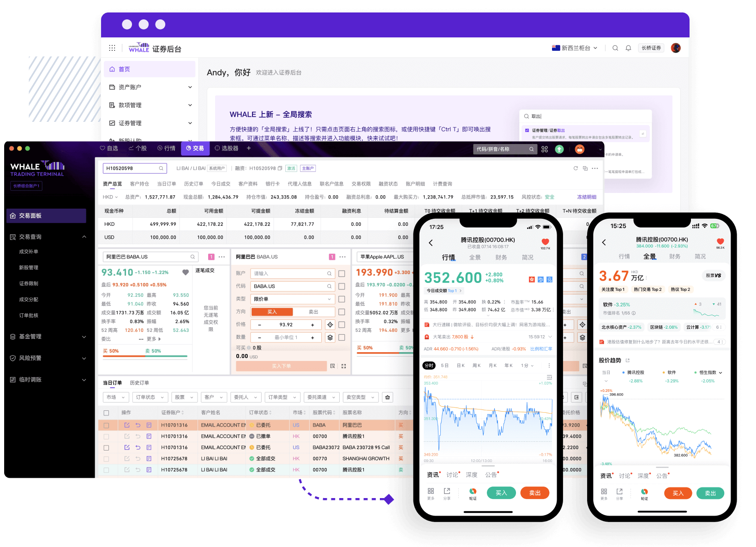Viewport: 756px width, 547px height.
Task: Tap the red heart on left phone Tencent page
Action: coord(545,241)
